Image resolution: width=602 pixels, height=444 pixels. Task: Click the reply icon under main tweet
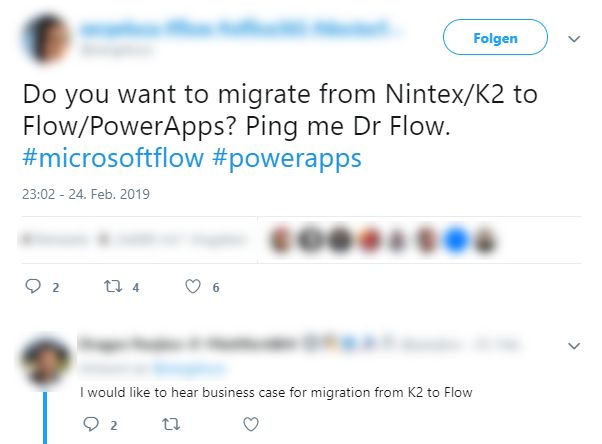coord(33,286)
